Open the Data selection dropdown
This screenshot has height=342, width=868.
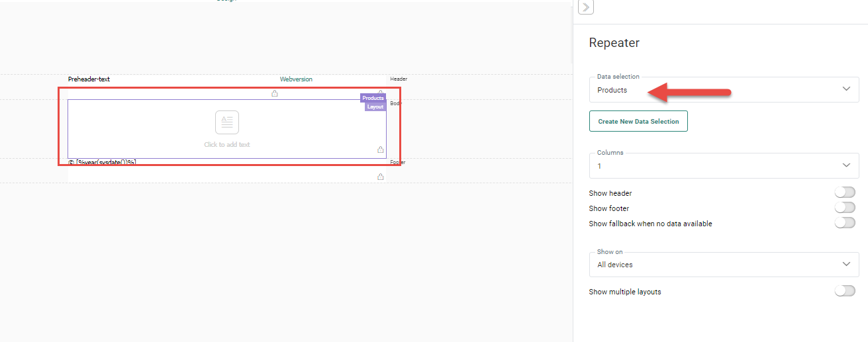coord(724,90)
